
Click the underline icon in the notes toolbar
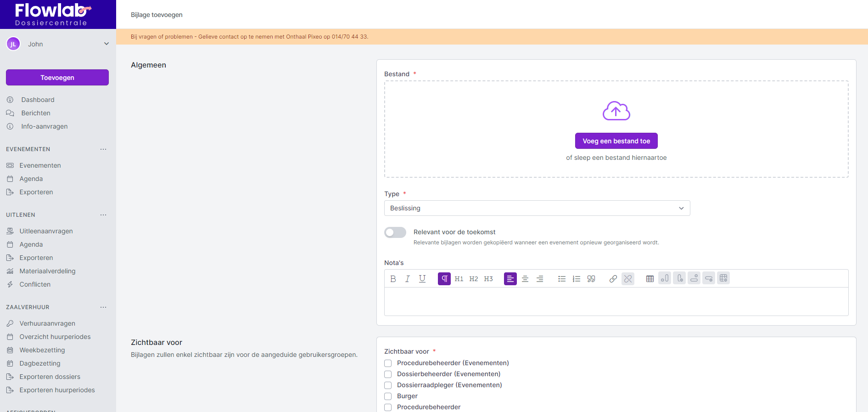(422, 279)
